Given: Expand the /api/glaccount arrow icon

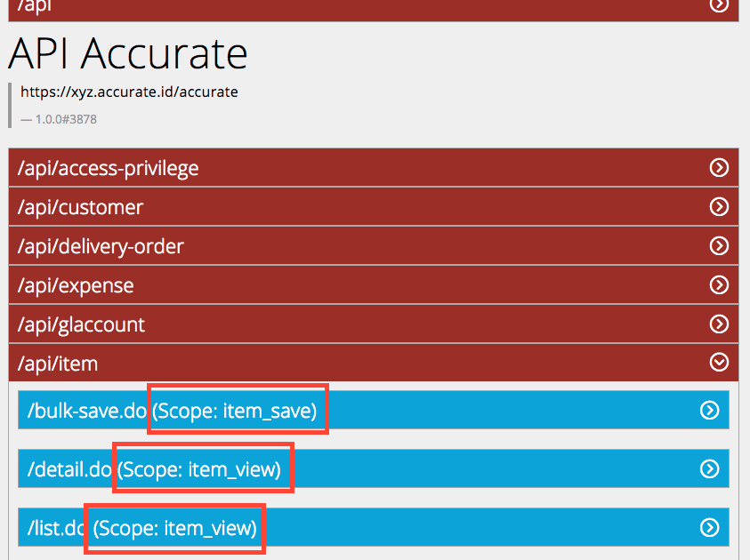Looking at the screenshot, I should pos(719,324).
